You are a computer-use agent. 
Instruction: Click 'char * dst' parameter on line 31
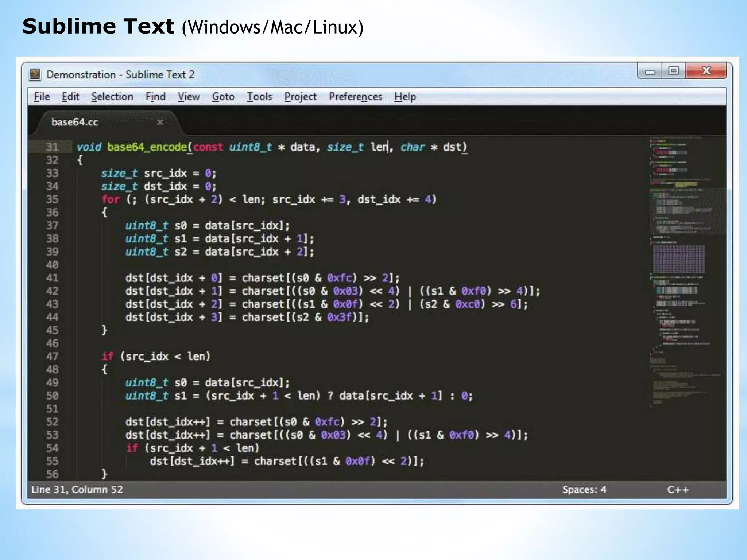pos(431,147)
